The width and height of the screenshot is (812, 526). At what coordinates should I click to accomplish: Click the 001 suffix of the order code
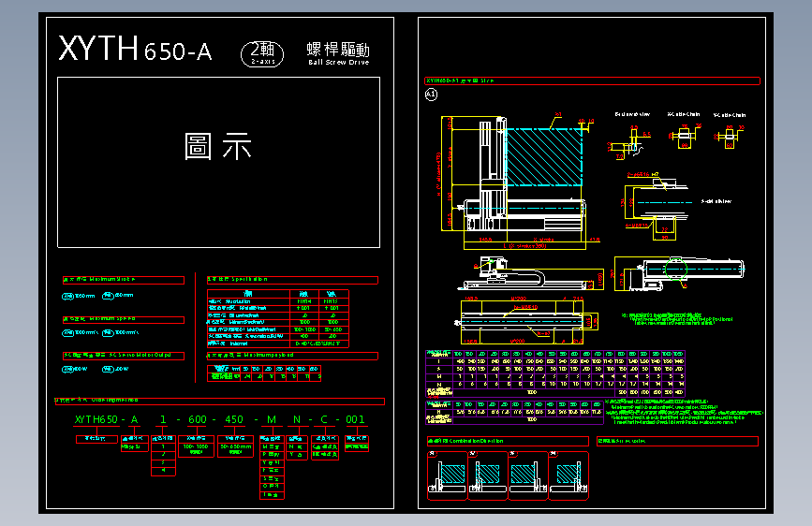pos(355,419)
